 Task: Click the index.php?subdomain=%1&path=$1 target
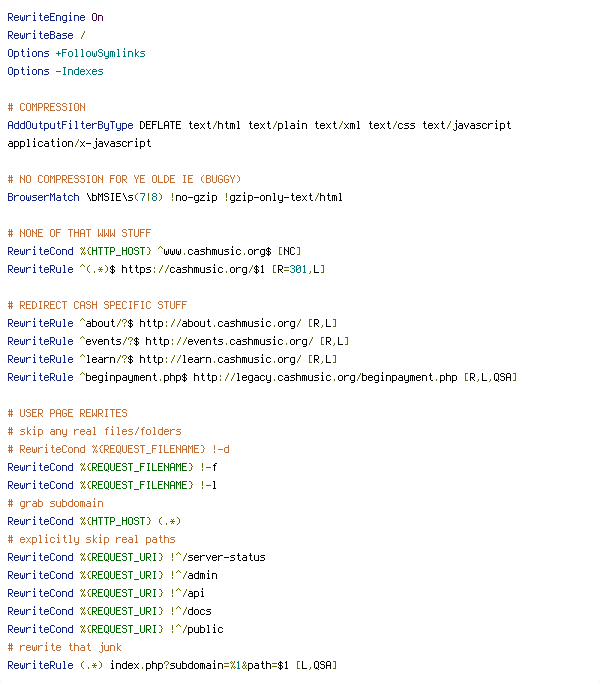click(x=199, y=665)
